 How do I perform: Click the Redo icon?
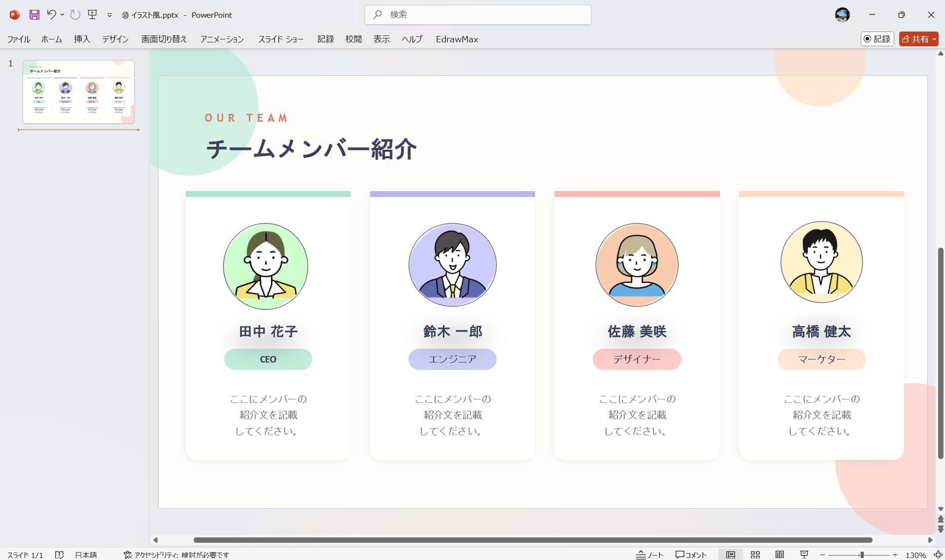(x=75, y=15)
